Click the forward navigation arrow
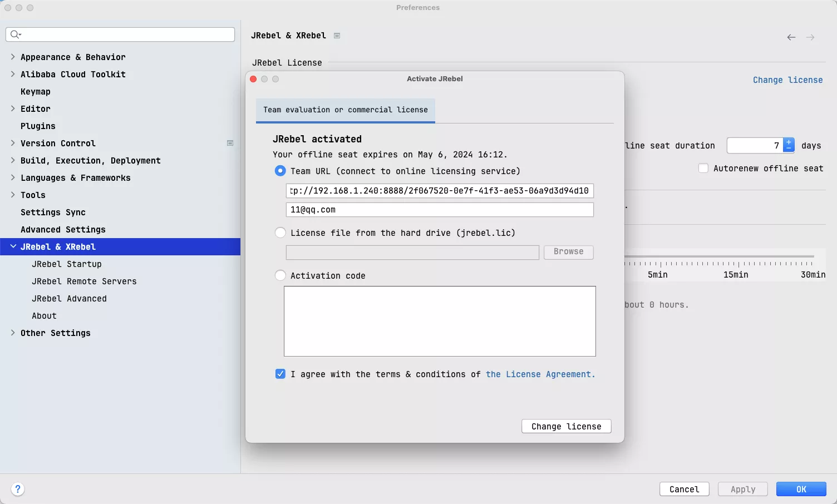The width and height of the screenshot is (837, 504). [x=810, y=37]
